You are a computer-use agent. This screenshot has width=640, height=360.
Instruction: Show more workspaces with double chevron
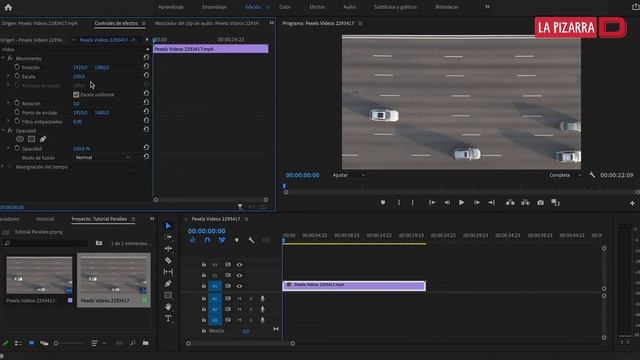[x=487, y=7]
